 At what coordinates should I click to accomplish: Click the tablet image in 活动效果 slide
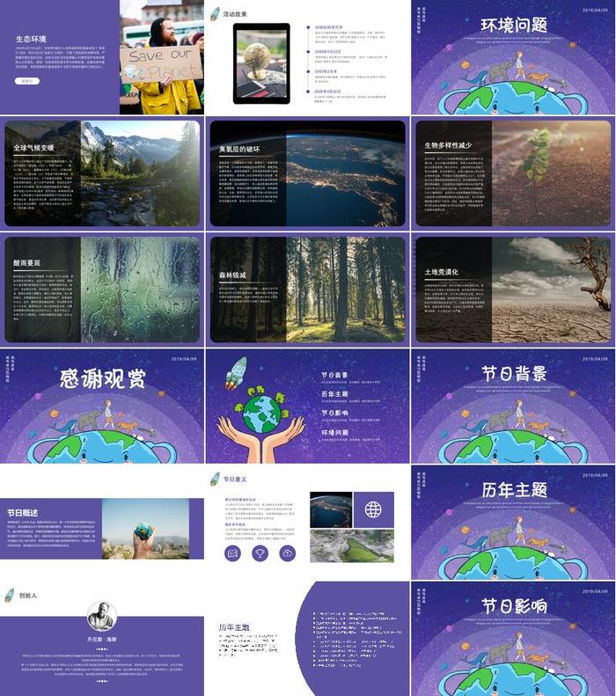point(261,63)
